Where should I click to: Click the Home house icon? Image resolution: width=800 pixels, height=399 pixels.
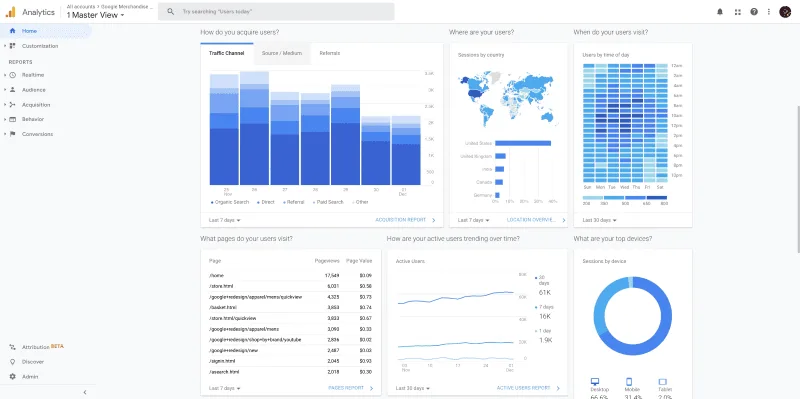point(13,31)
